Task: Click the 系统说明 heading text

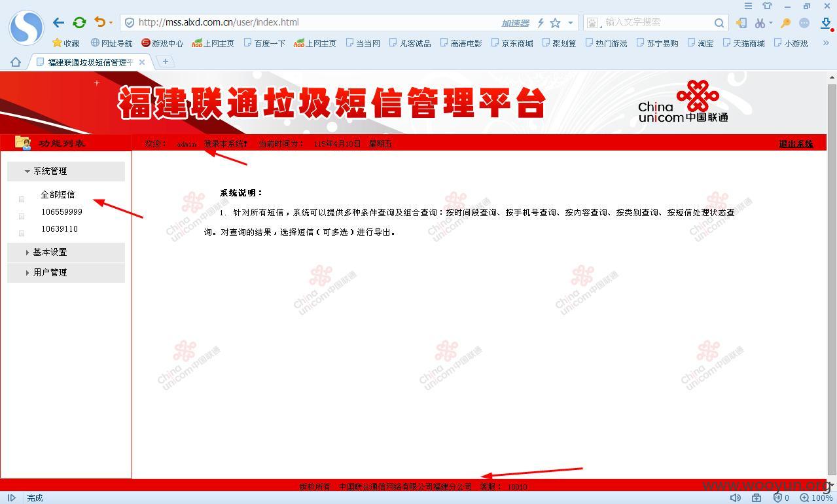Action: click(241, 193)
